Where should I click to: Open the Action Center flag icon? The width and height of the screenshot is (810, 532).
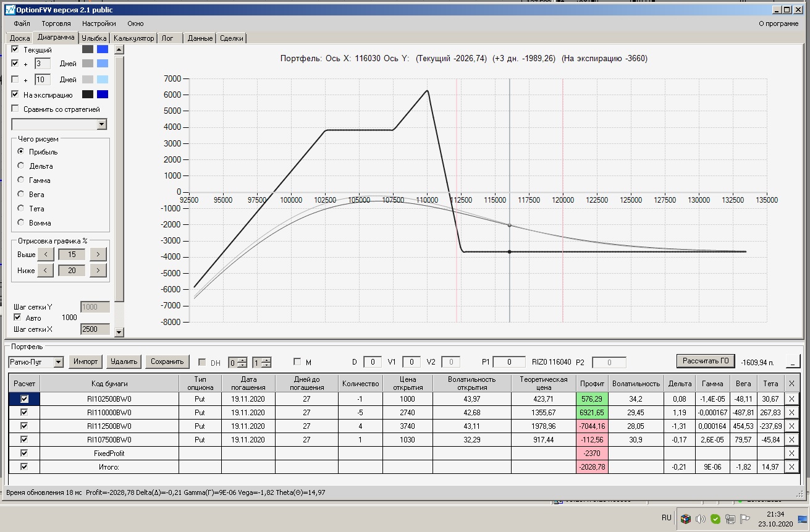coord(745,518)
